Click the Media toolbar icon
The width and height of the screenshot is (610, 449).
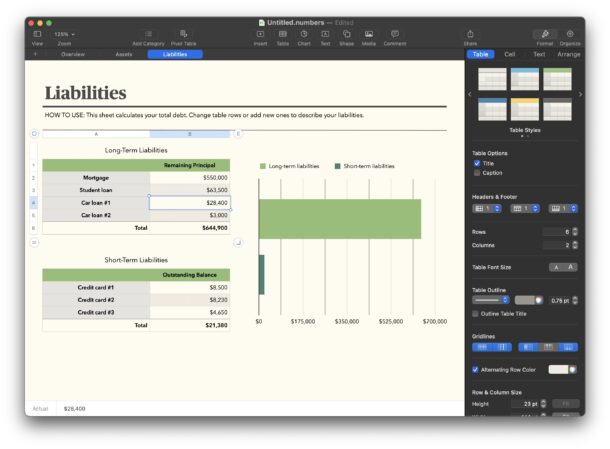coord(368,35)
